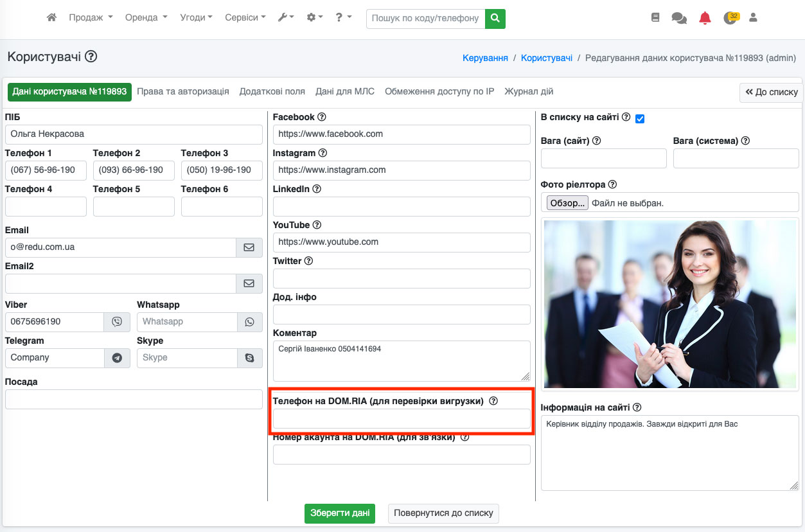Click the "Обзор..." file browse button
Image resolution: width=805 pixels, height=532 pixels.
[x=567, y=203]
